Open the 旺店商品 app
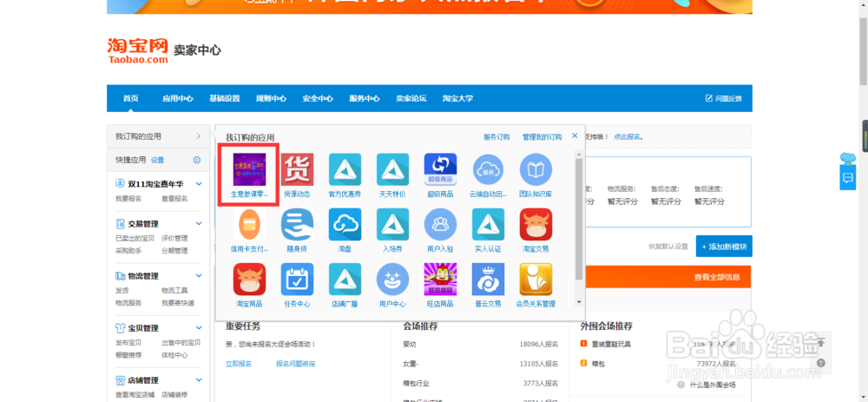 coord(440,279)
